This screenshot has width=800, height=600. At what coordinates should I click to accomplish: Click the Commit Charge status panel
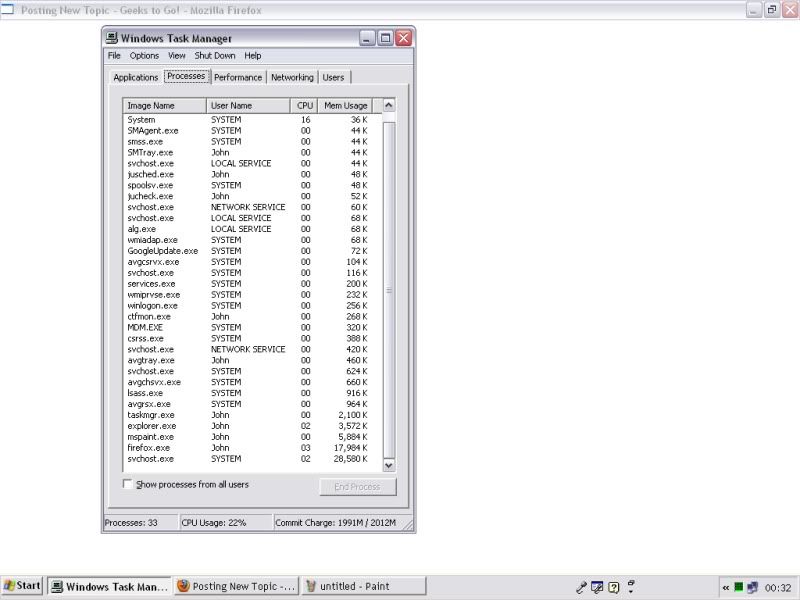pyautogui.click(x=338, y=522)
